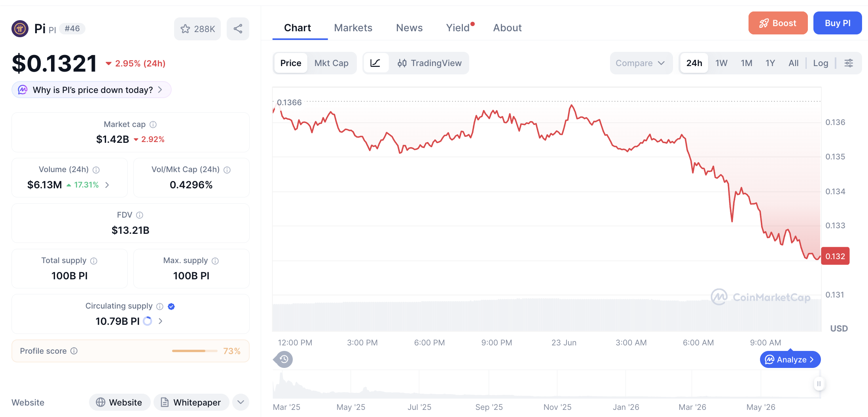The width and height of the screenshot is (868, 417).
Task: Click the 23 Jun axis label
Action: (x=564, y=343)
